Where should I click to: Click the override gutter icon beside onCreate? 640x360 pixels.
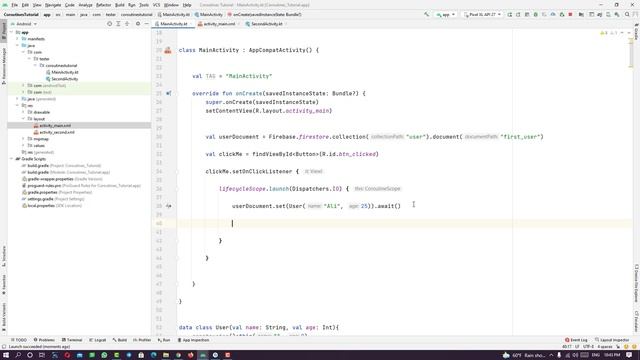pyautogui.click(x=169, y=93)
